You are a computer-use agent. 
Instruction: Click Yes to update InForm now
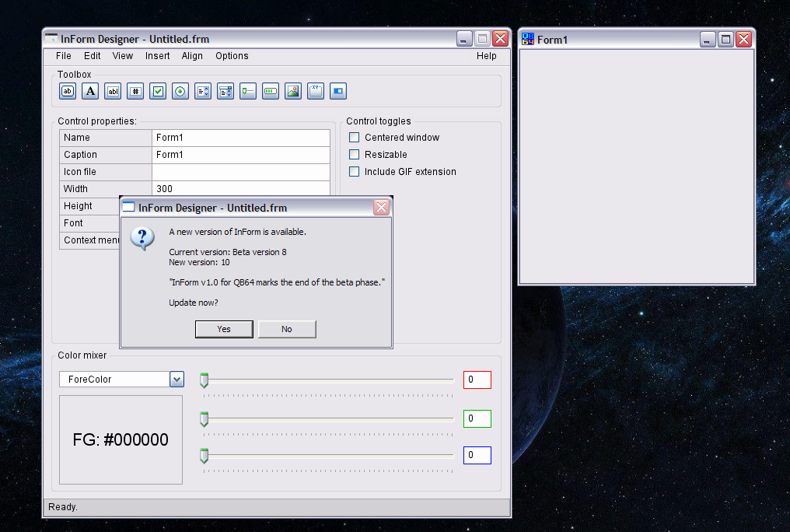click(x=224, y=329)
